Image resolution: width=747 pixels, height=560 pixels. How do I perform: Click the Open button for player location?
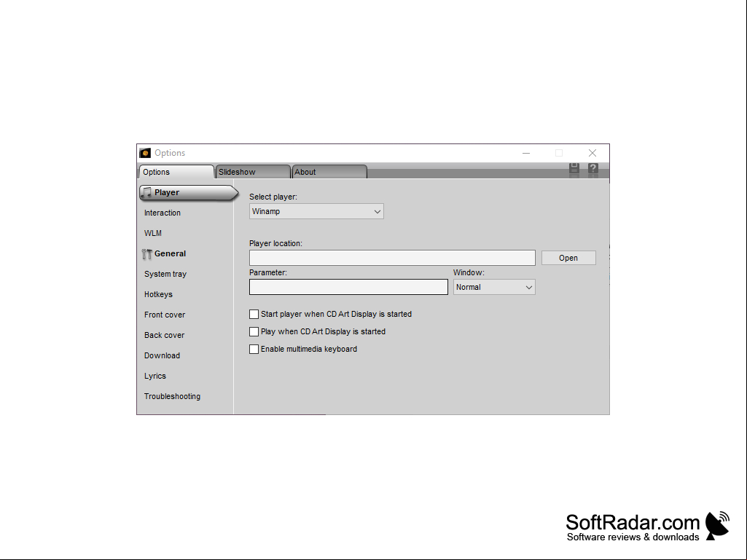tap(568, 258)
